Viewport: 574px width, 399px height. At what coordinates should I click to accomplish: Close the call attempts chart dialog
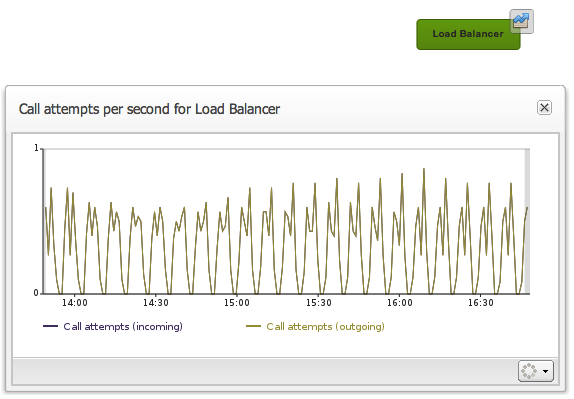[x=544, y=108]
